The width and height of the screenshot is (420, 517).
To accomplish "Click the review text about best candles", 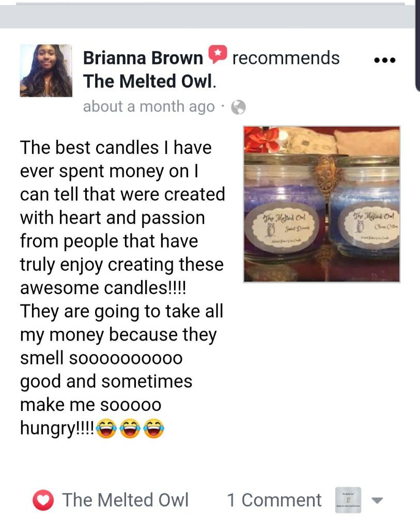I will click(x=122, y=288).
